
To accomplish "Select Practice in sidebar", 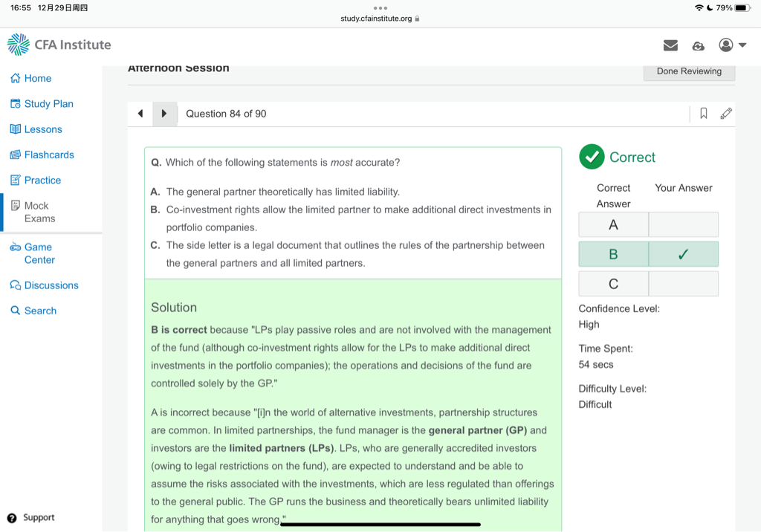I will pyautogui.click(x=42, y=180).
